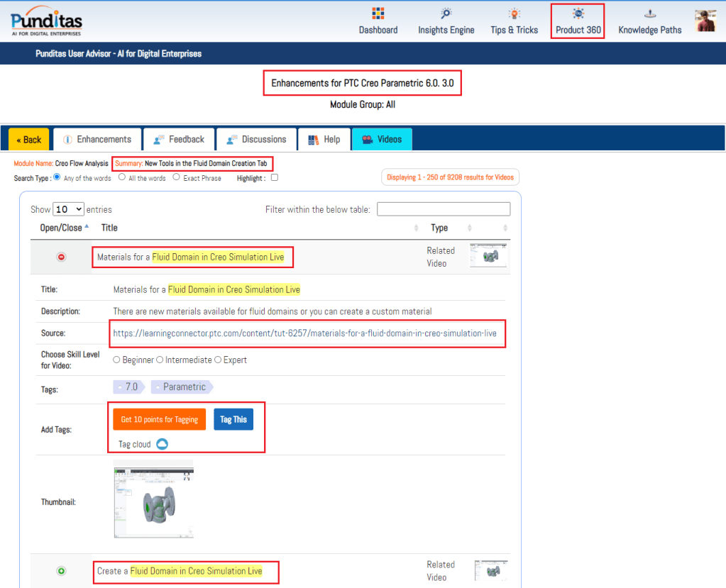The width and height of the screenshot is (726, 588).
Task: Open the learningconnector.ptc.com source link
Action: 305,333
